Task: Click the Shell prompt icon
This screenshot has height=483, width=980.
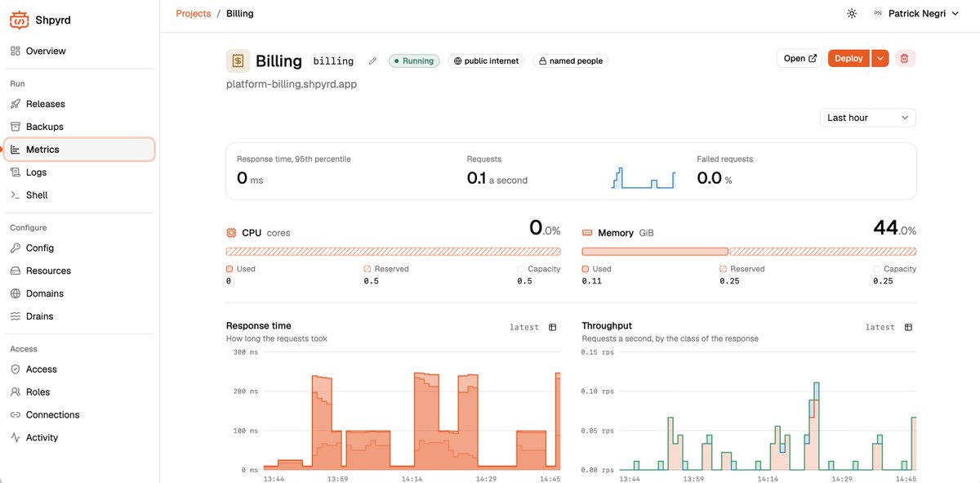Action: [x=16, y=195]
